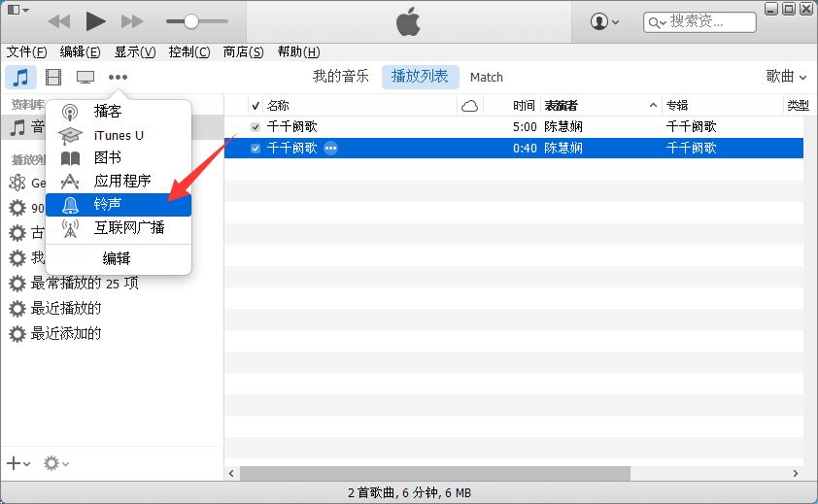The height and width of the screenshot is (504, 818).
Task: Click the bell icon beside 铃声
Action: point(70,205)
